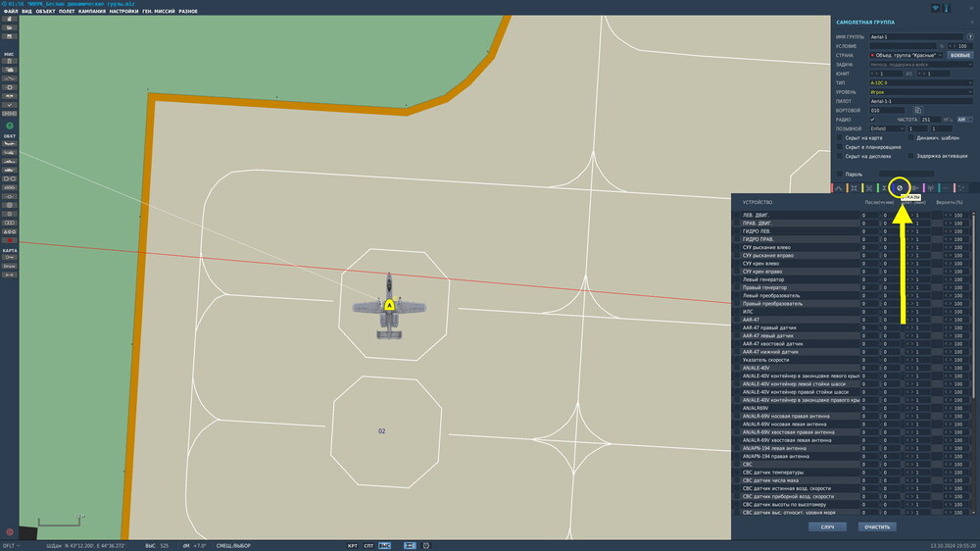Click the new mission icon in left toolbar
Screen dimensions: 980x551
pyautogui.click(x=10, y=19)
